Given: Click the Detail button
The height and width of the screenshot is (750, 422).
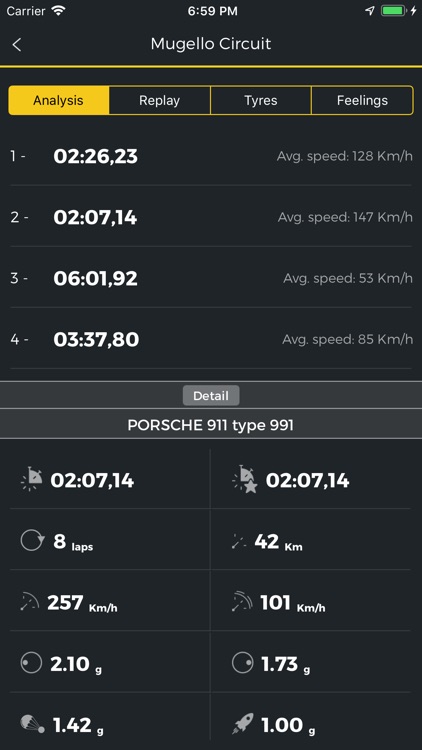Looking at the screenshot, I should coord(211,396).
